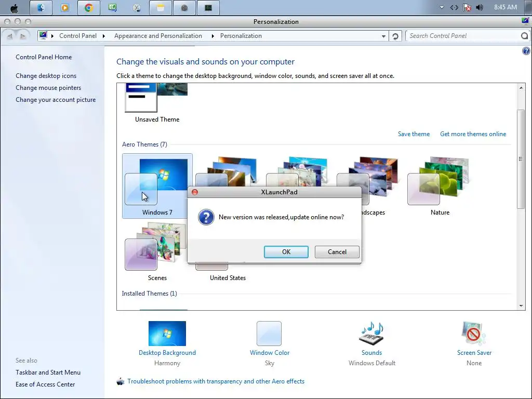Click the Save theme link
This screenshot has height=399, width=532.
(x=414, y=134)
